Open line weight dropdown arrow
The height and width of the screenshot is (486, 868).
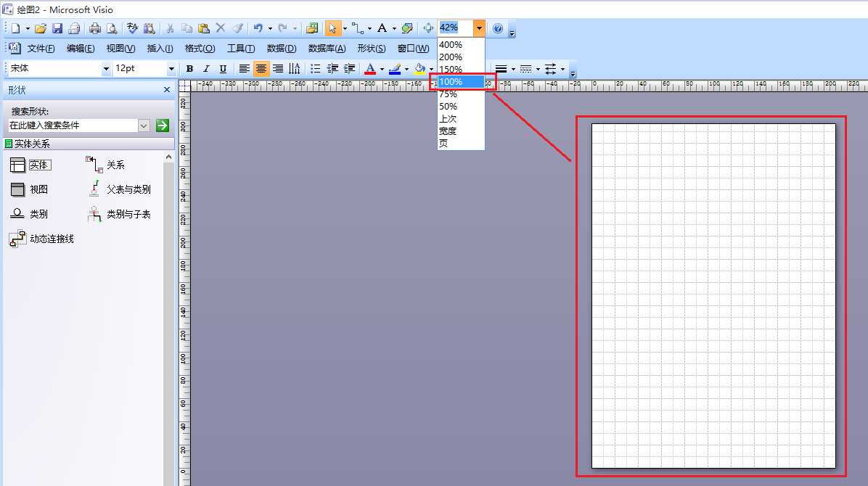513,69
